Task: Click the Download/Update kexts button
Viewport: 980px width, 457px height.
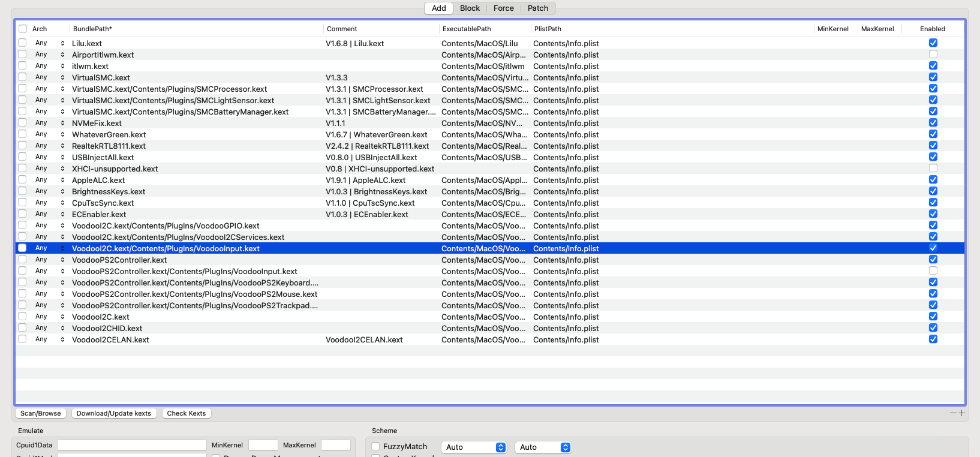Action: point(114,413)
